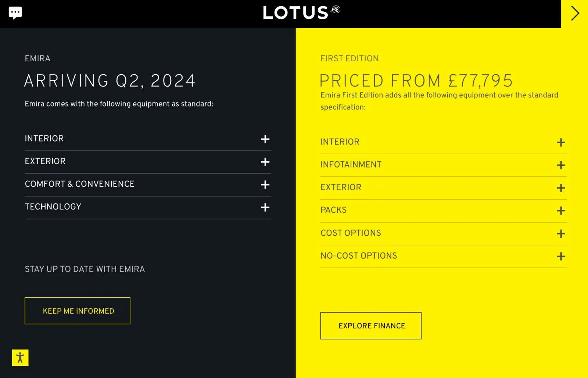The width and height of the screenshot is (588, 378).
Task: Open the accessibility options icon
Action: [x=20, y=357]
